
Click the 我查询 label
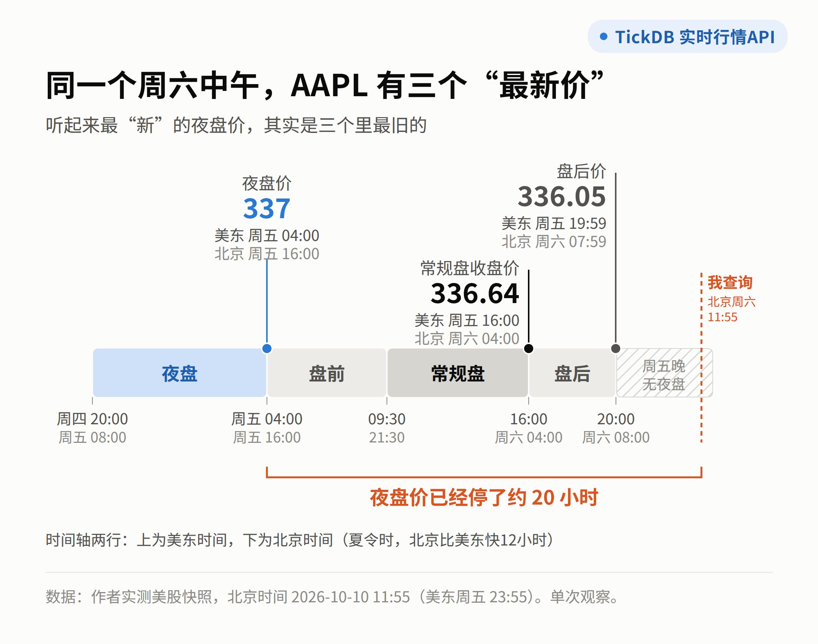pyautogui.click(x=730, y=283)
